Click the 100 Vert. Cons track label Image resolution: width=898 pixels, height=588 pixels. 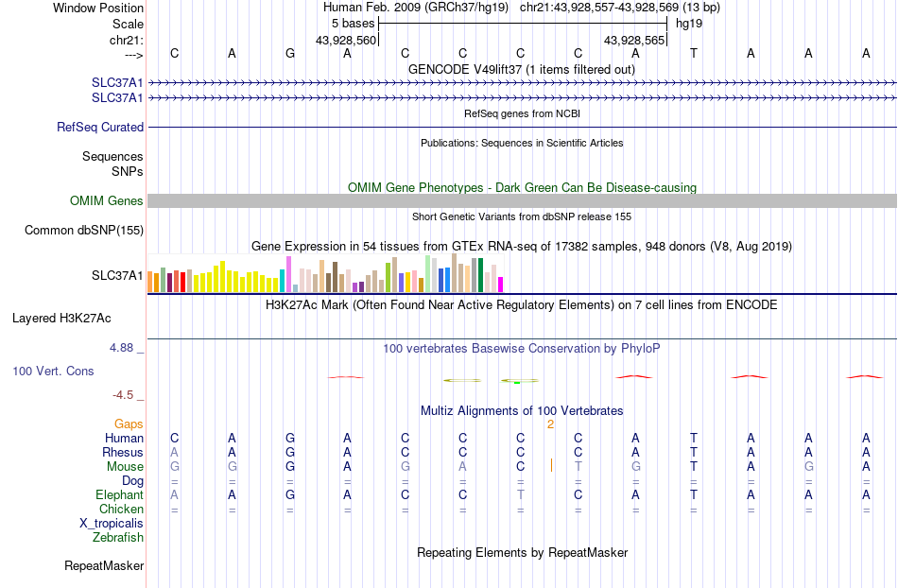[x=53, y=371]
